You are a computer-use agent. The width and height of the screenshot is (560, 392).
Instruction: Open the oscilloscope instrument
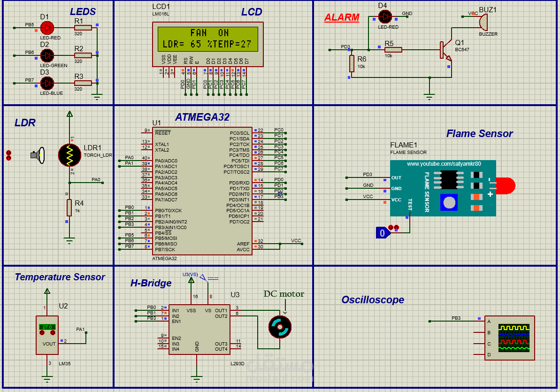(x=510, y=338)
